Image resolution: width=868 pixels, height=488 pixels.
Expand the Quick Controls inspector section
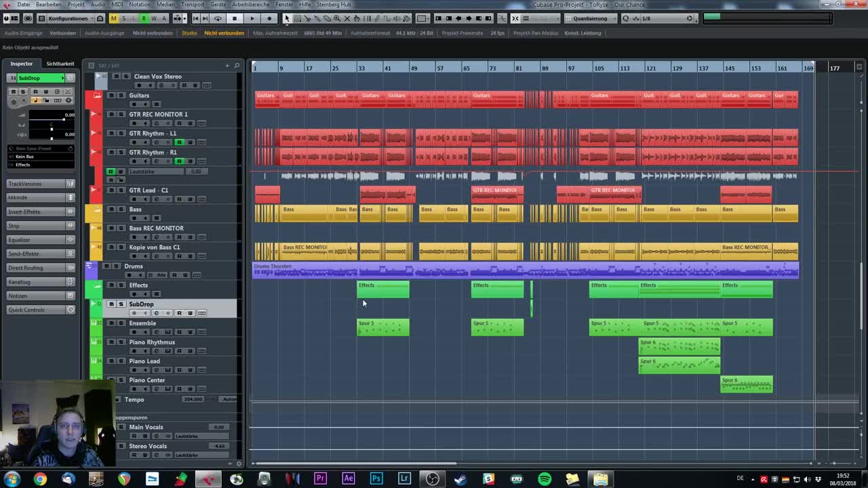pos(41,310)
